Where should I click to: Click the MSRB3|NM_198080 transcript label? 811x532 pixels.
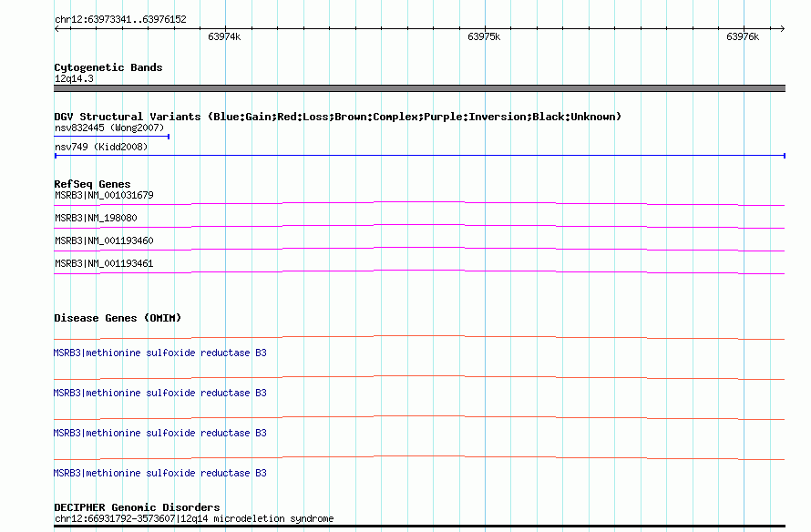pyautogui.click(x=96, y=218)
